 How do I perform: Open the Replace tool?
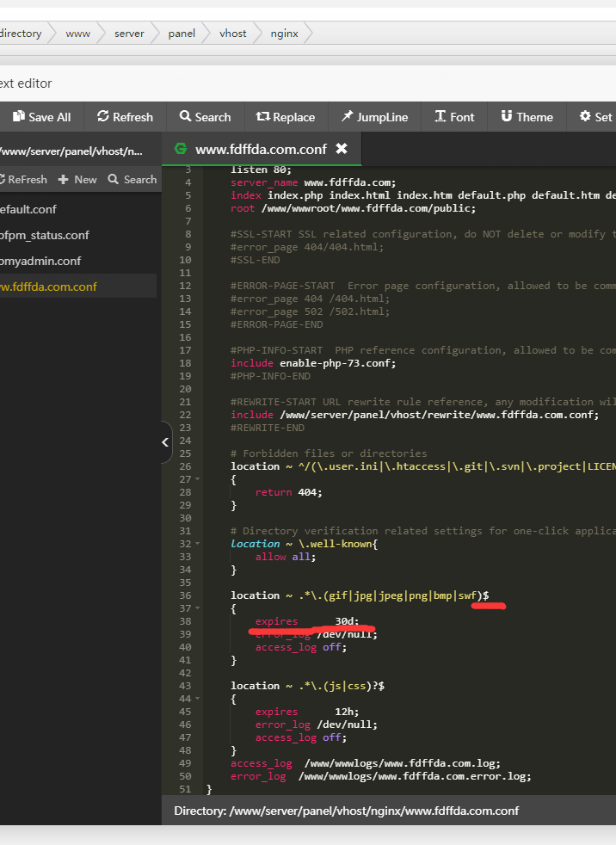[x=285, y=117]
